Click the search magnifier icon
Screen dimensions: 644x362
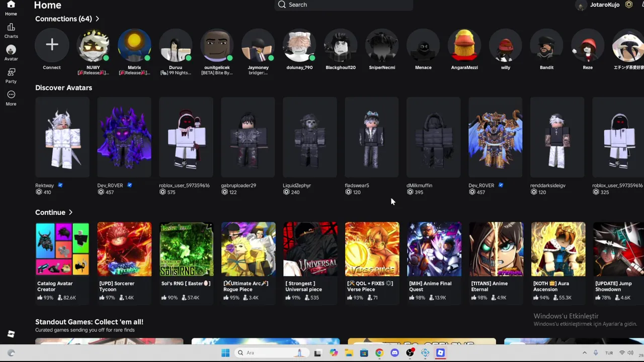pyautogui.click(x=282, y=5)
